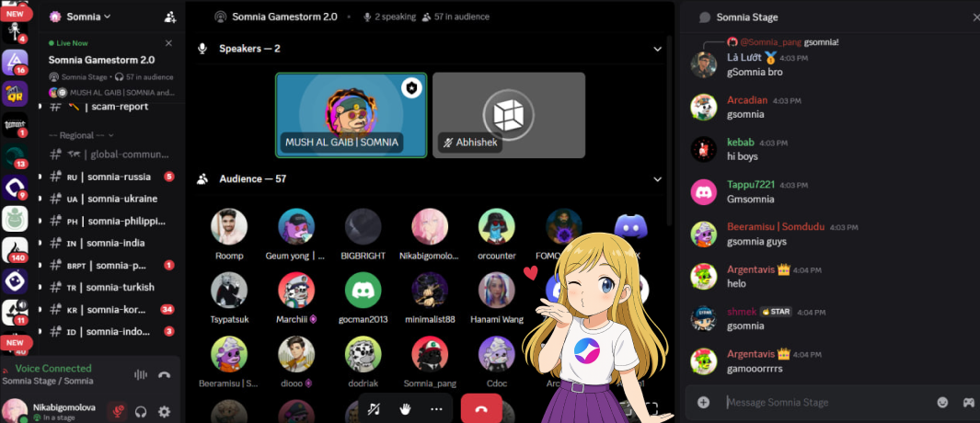The image size is (980, 423).
Task: Click '2 speaking' in stage header
Action: pyautogui.click(x=389, y=17)
